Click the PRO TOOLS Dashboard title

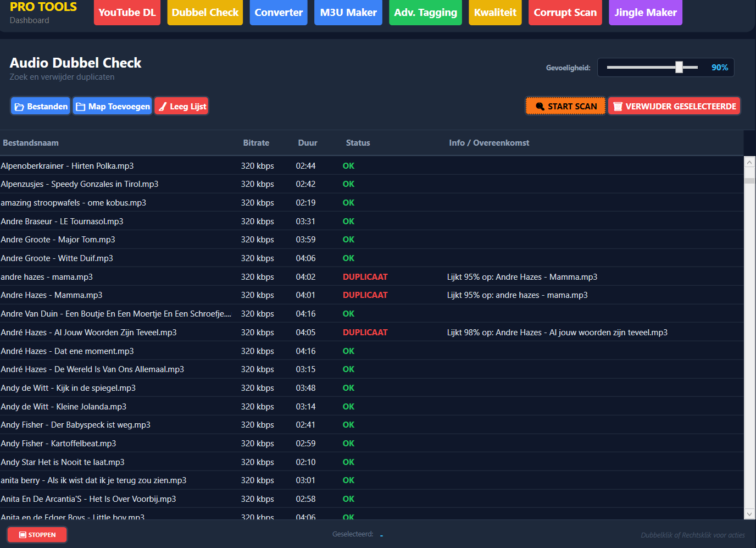[x=43, y=13]
